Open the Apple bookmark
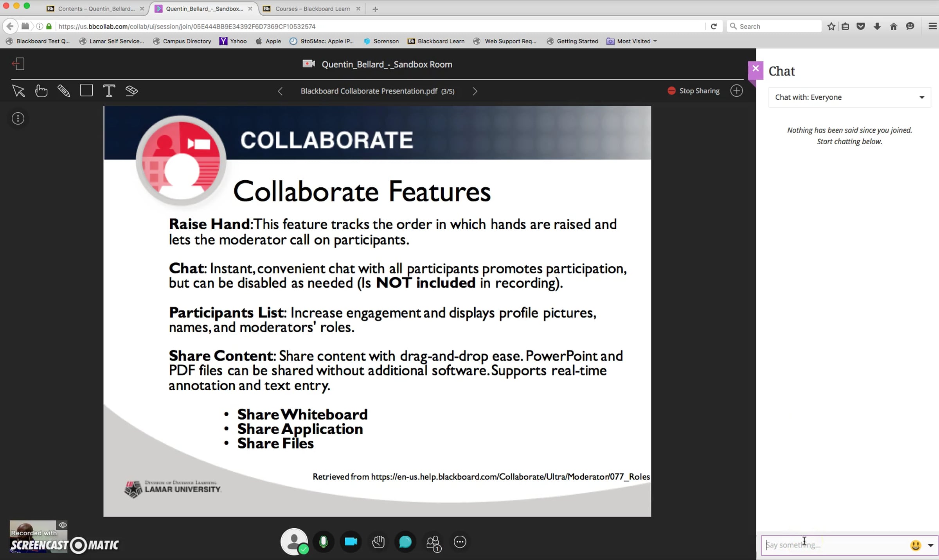Image resolution: width=939 pixels, height=560 pixels. 268,41
